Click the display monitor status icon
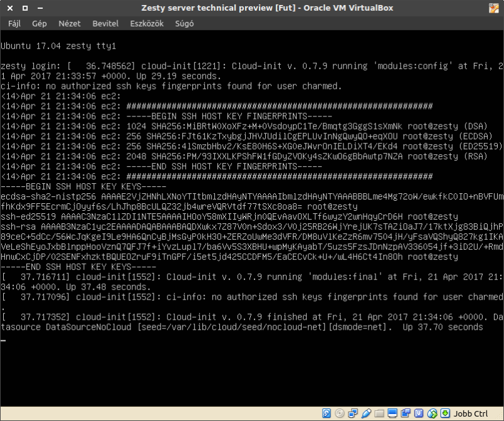The image size is (504, 421). [392, 413]
